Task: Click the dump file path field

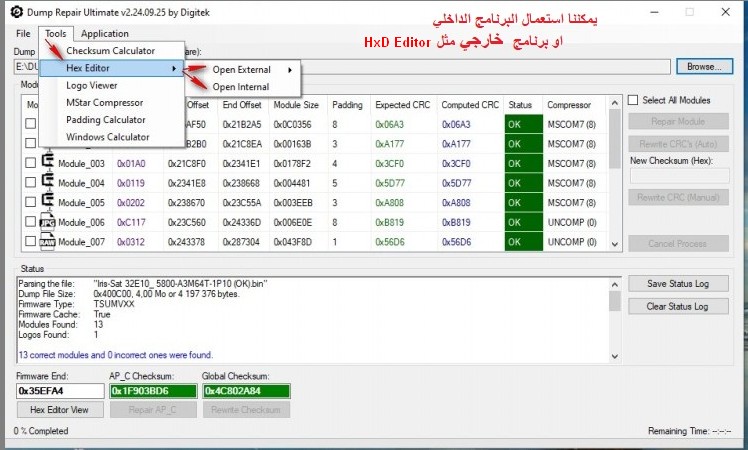Action: [x=342, y=67]
